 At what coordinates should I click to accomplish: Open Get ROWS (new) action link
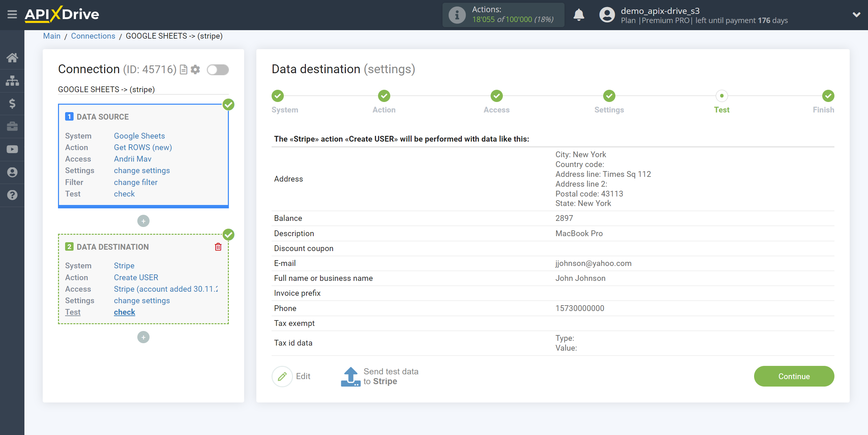(143, 147)
